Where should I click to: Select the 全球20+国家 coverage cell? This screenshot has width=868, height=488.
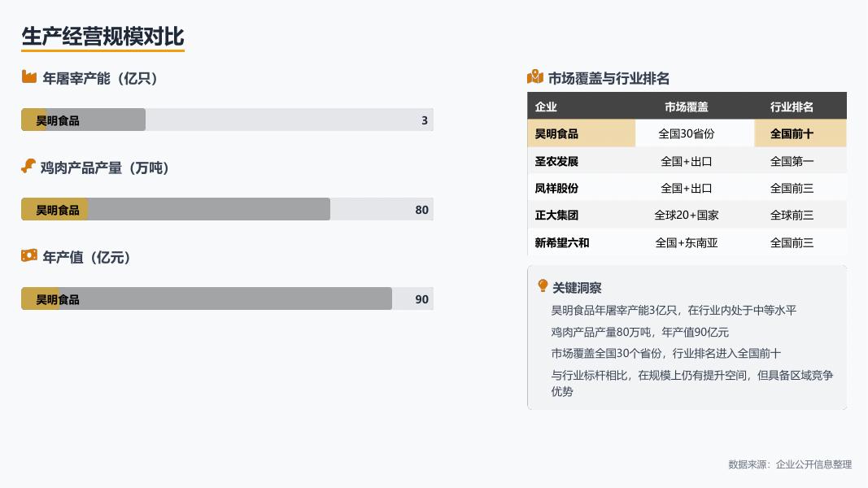click(x=686, y=216)
